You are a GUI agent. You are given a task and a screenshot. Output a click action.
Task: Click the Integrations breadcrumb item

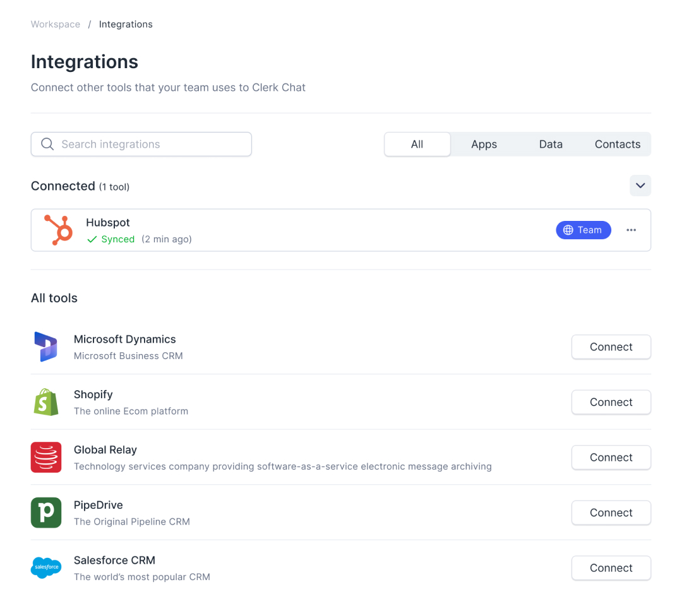pyautogui.click(x=126, y=25)
